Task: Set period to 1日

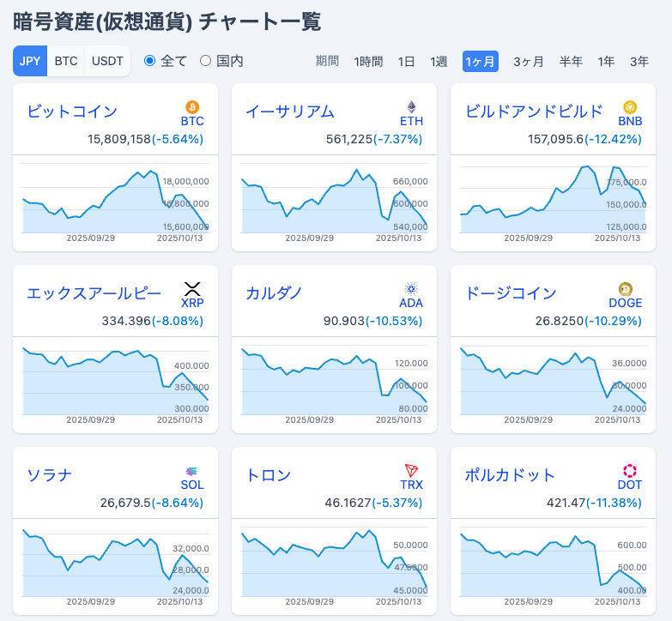Action: point(406,61)
